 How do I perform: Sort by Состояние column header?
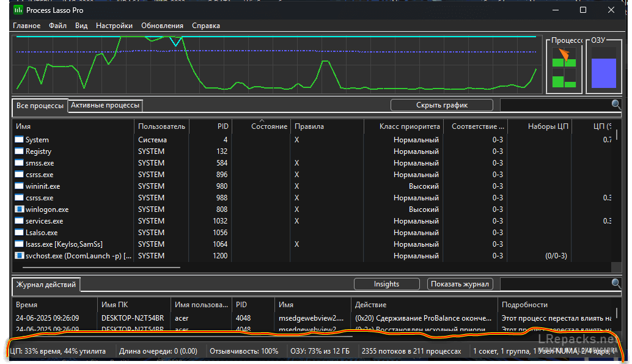pos(261,126)
